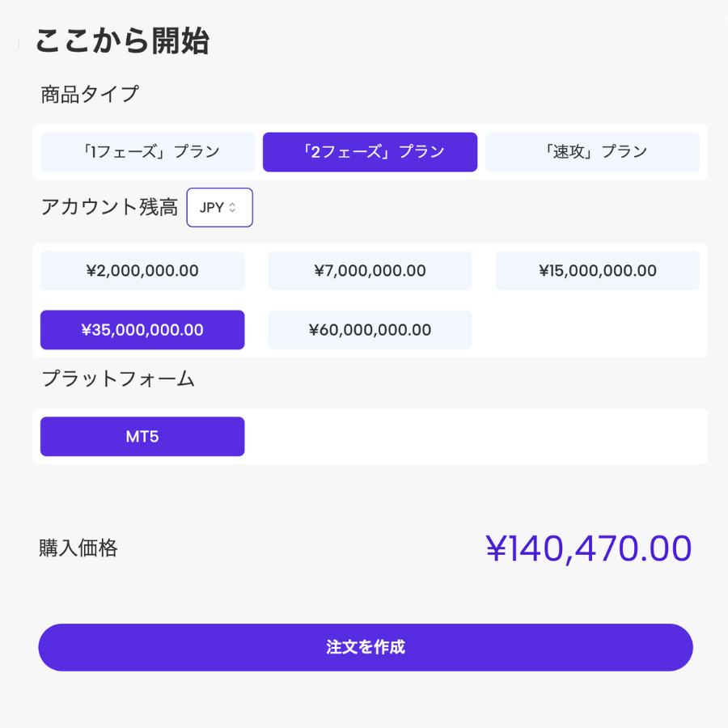Click the 購入価格 label
The width and height of the screenshot is (728, 728).
78,548
